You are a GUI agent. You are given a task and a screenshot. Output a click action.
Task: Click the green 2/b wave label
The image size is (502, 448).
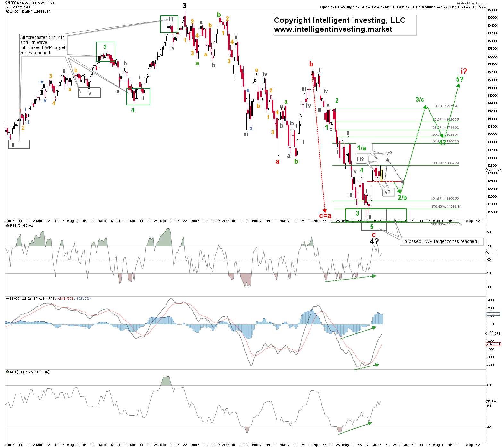[402, 198]
